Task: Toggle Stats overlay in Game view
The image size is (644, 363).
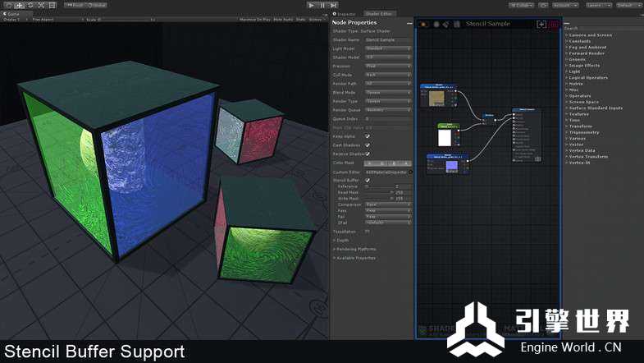Action: 301,20
